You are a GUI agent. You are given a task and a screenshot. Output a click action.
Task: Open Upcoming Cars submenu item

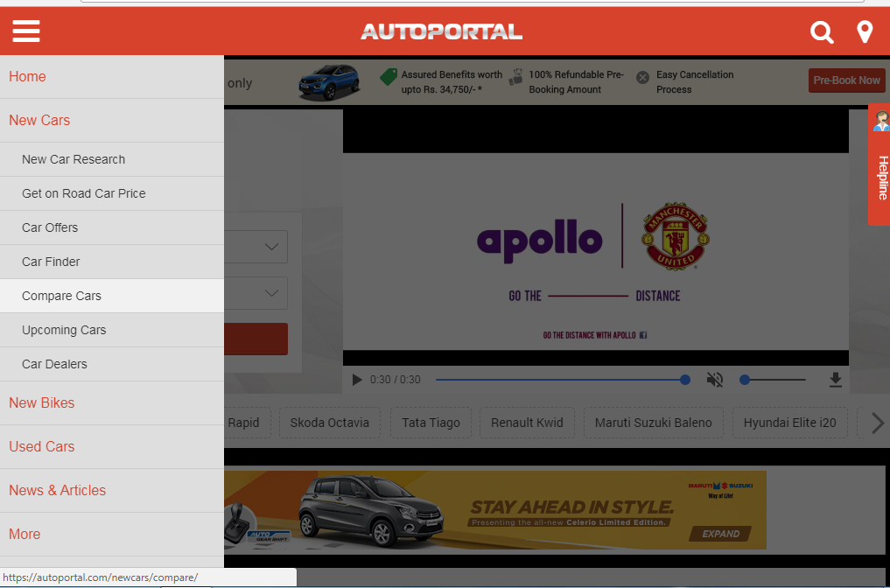pos(112,330)
